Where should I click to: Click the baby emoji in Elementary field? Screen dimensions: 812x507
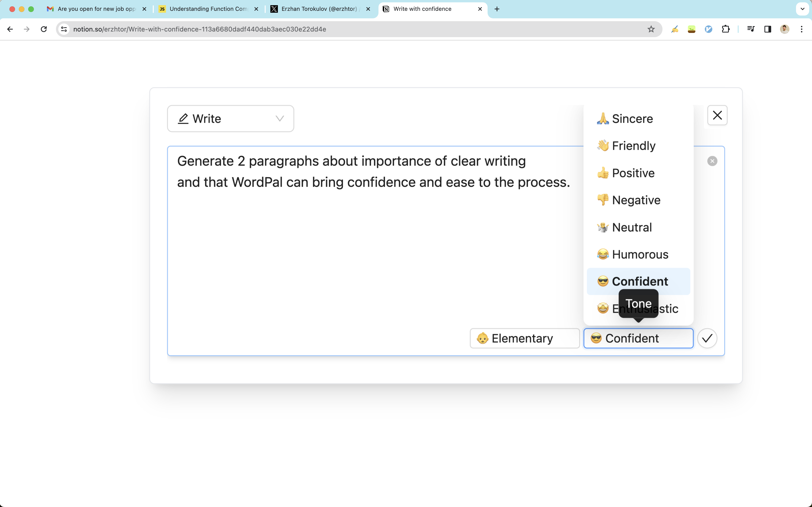tap(483, 338)
